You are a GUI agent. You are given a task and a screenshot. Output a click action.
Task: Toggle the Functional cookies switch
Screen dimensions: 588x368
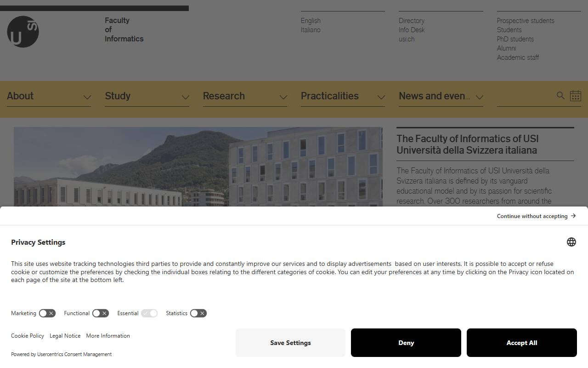[x=101, y=313]
